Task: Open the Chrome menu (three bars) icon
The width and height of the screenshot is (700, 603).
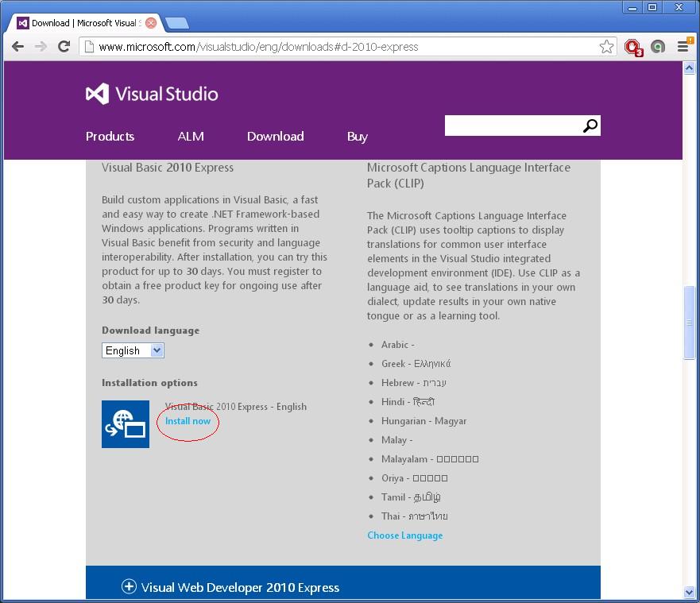Action: pyautogui.click(x=683, y=45)
